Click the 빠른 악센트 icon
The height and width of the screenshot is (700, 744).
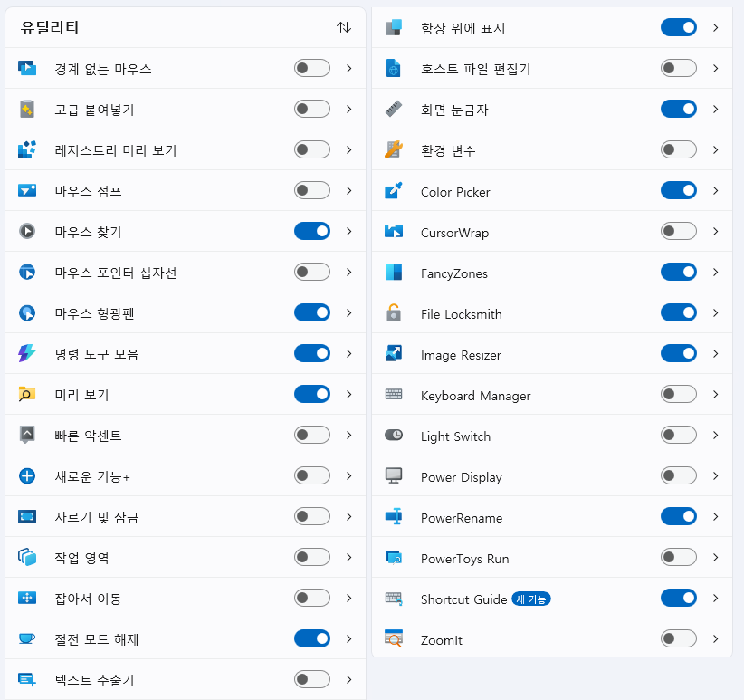click(x=27, y=436)
